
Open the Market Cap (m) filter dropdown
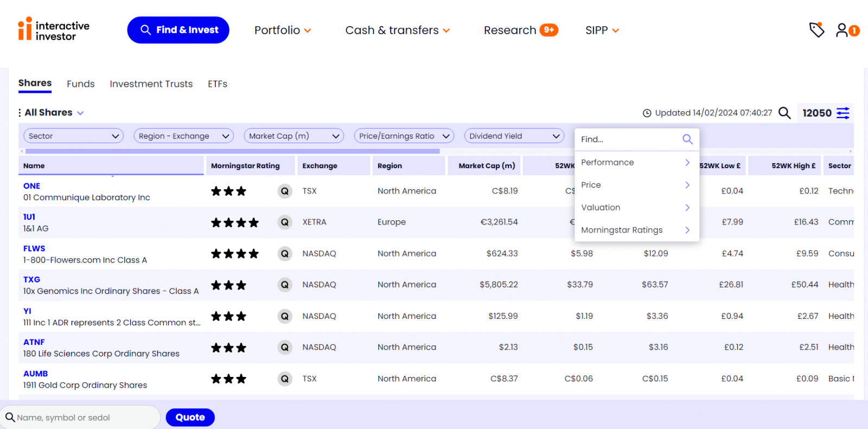294,136
